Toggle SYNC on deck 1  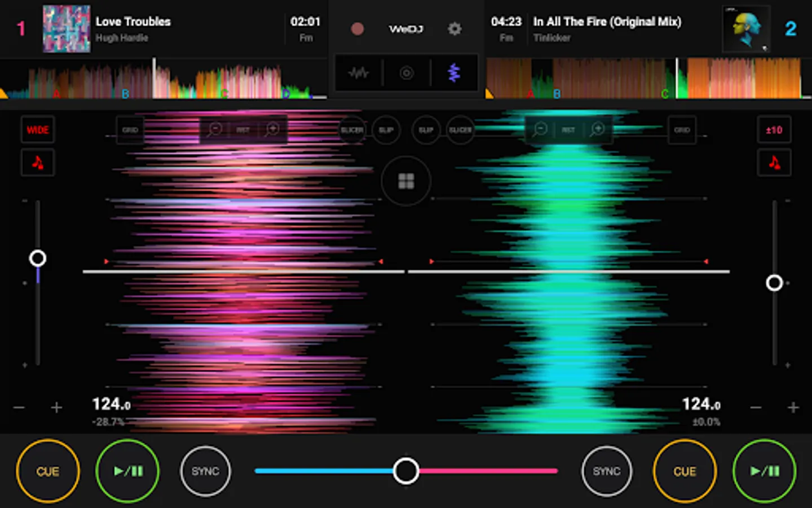point(205,471)
